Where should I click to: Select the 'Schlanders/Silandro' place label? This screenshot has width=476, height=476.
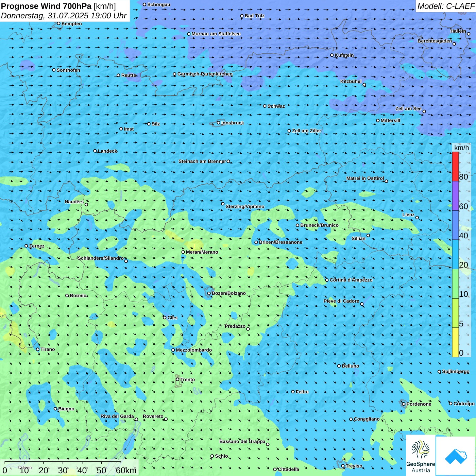(101, 258)
